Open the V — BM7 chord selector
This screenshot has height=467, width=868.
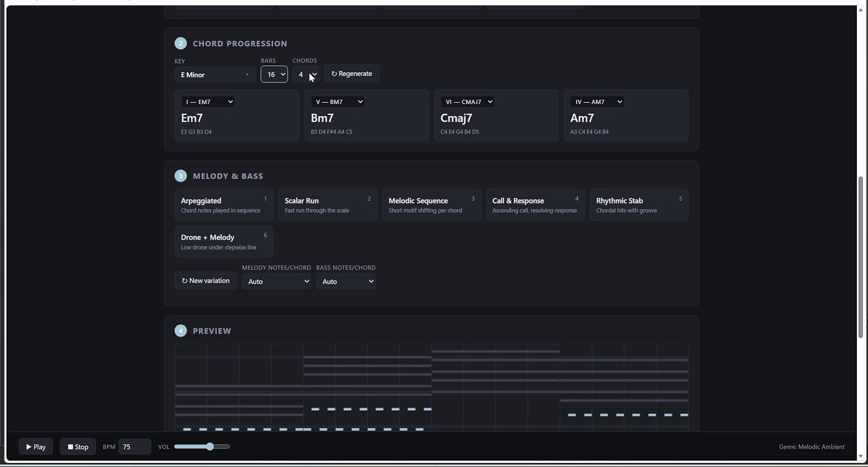pyautogui.click(x=338, y=102)
